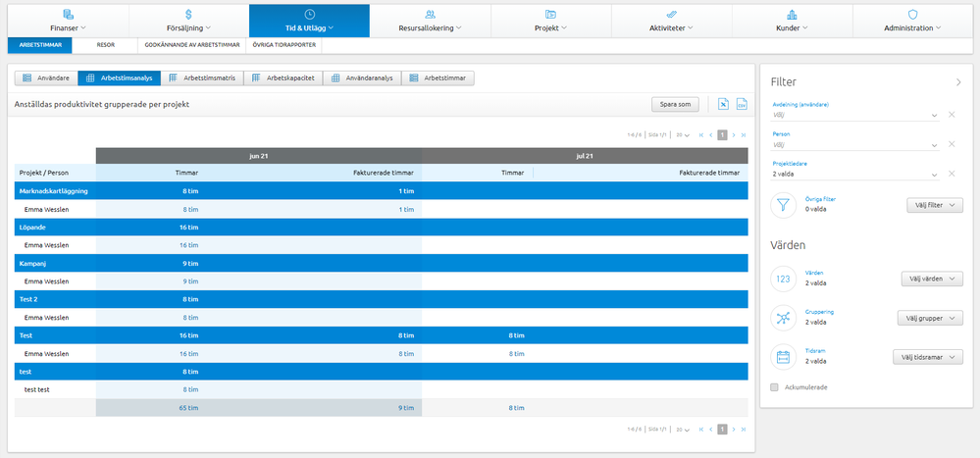Click the Kampanj project row
The height and width of the screenshot is (458, 980).
coord(381,264)
